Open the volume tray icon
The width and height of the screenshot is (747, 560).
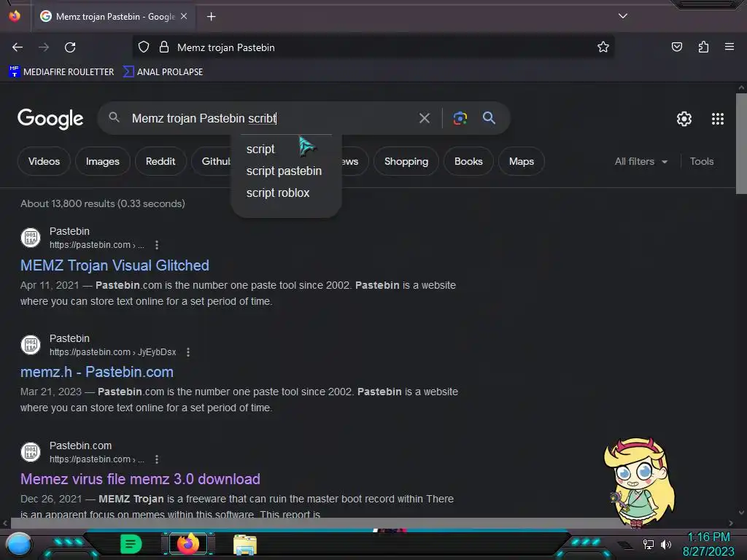(x=665, y=544)
